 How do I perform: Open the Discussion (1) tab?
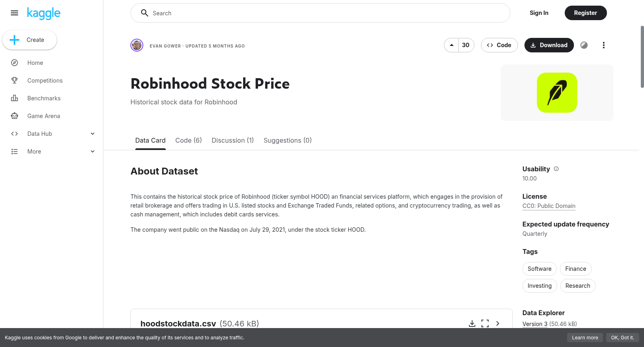click(x=233, y=140)
